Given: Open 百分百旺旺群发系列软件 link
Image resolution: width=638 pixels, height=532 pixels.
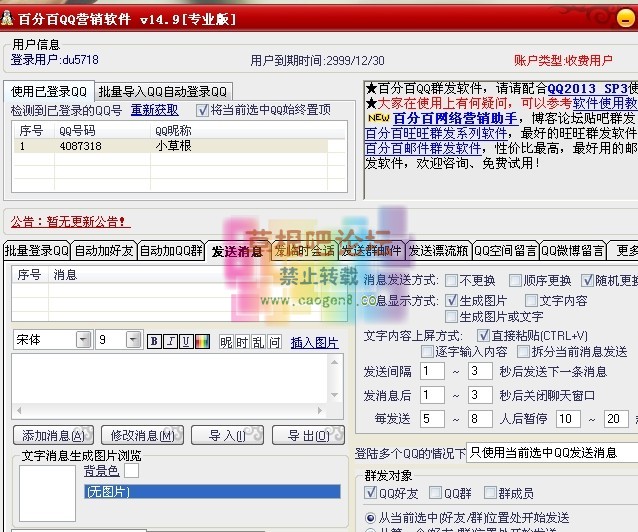Looking at the screenshot, I should [x=436, y=133].
